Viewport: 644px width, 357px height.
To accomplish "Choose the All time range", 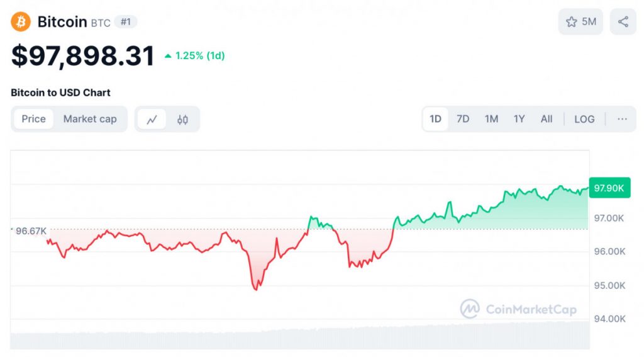I will [x=547, y=119].
